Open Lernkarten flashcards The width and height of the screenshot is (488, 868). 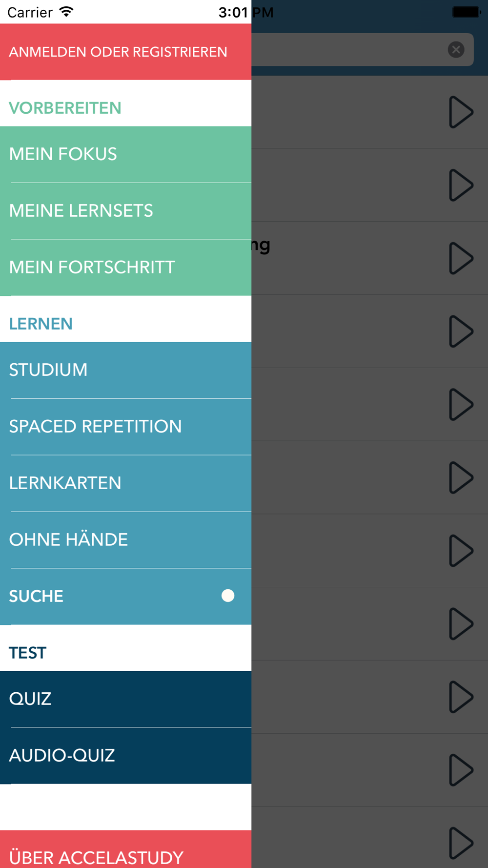coord(125,483)
